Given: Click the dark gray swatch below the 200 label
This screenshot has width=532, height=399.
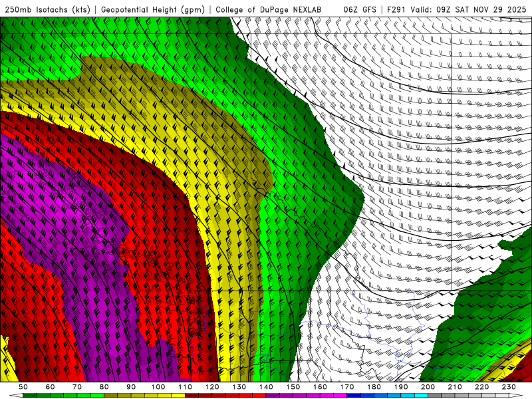Looking at the screenshot, I should (435, 396).
